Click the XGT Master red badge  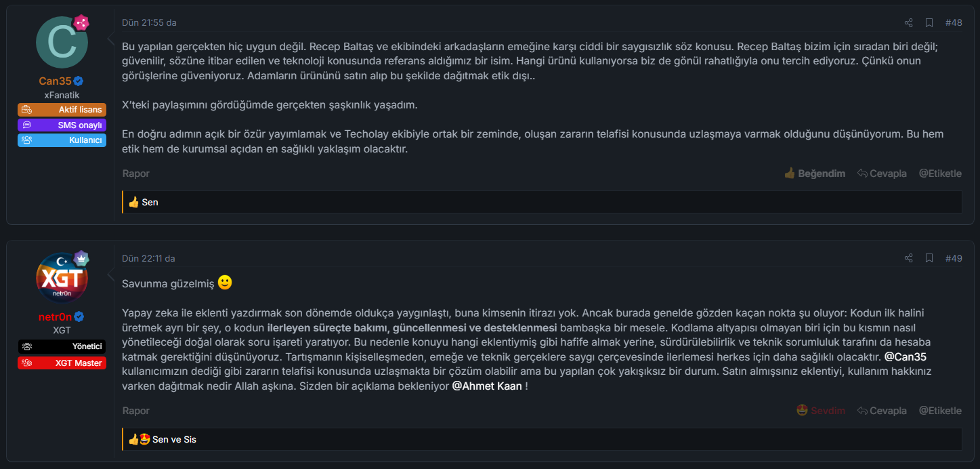(x=62, y=363)
